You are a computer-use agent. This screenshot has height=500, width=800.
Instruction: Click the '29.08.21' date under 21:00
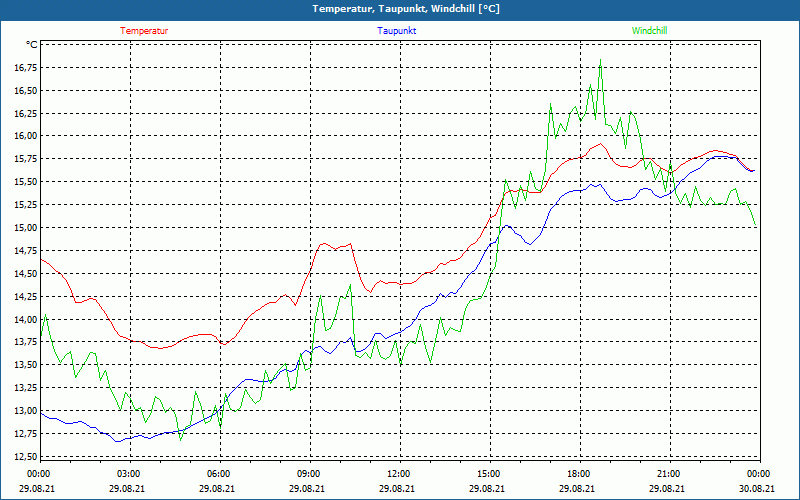[x=667, y=488]
